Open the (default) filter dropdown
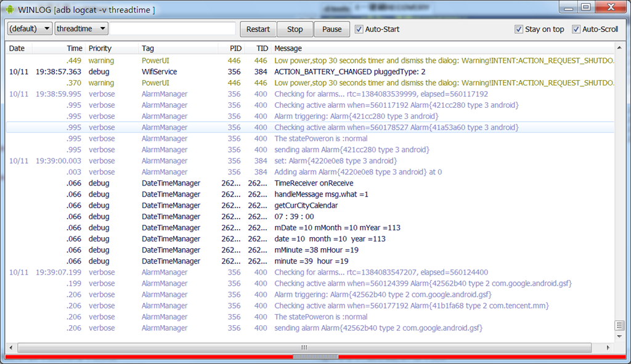This screenshot has height=364, width=631. (x=30, y=29)
